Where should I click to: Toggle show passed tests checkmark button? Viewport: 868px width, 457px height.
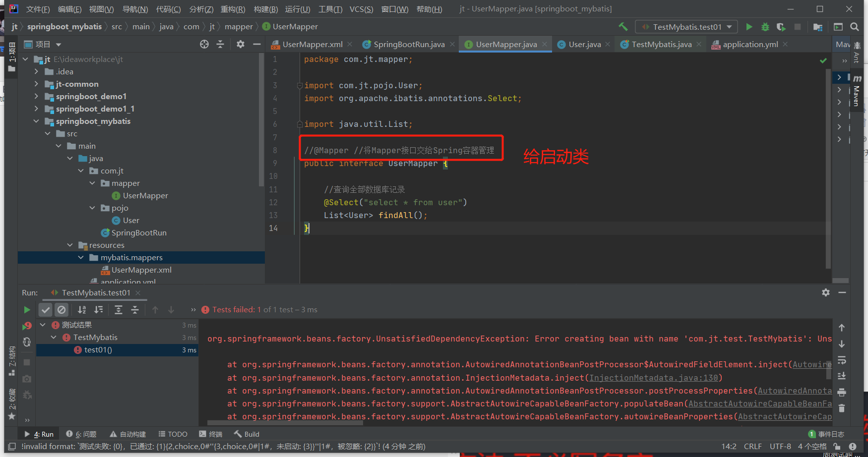tap(46, 310)
